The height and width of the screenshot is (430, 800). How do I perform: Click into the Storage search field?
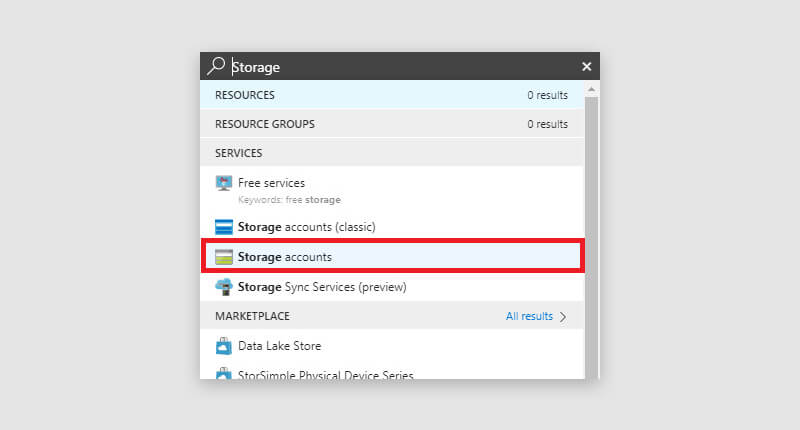pyautogui.click(x=400, y=67)
